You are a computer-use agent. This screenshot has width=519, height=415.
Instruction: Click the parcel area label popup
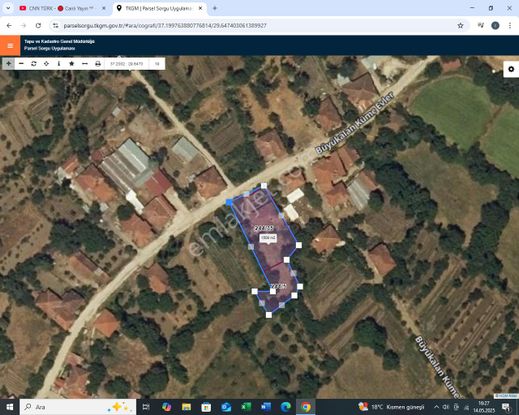coord(268,238)
